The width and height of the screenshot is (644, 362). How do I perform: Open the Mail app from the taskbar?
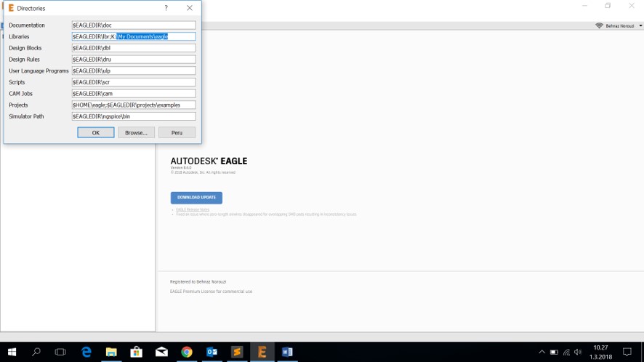click(161, 352)
